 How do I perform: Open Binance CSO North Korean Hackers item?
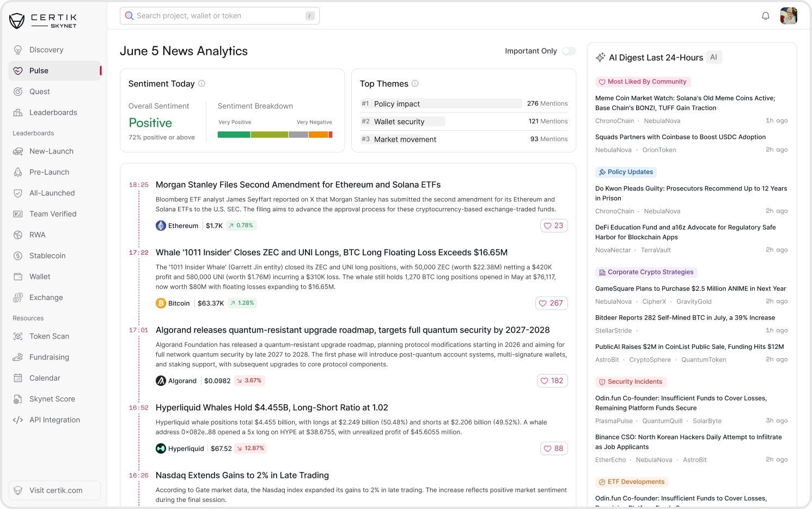click(688, 442)
